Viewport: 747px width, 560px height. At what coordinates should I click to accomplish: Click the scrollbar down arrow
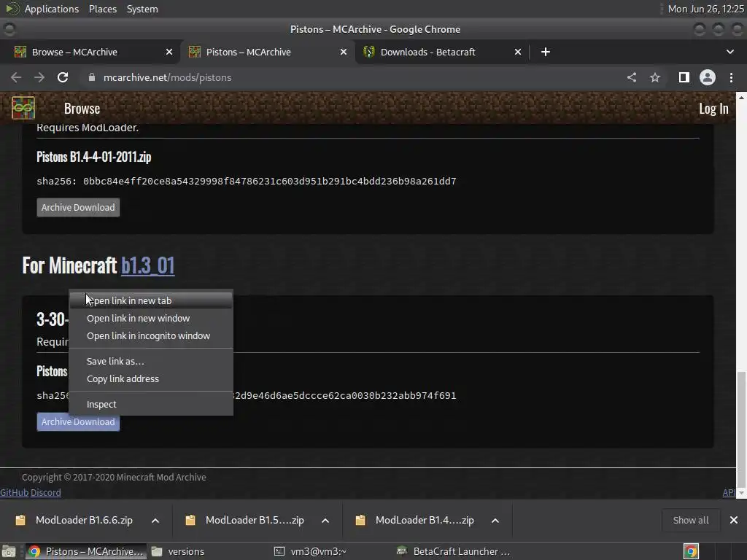pos(741,494)
